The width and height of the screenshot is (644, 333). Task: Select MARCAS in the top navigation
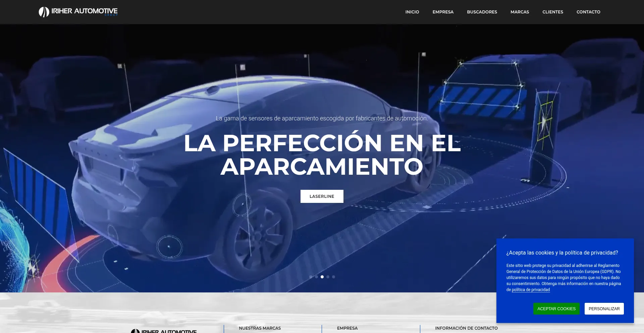[x=520, y=12]
